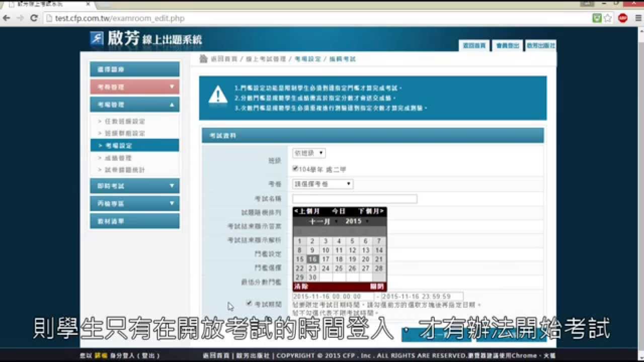The width and height of the screenshot is (644, 362).
Task: Click the warning triangle icon in notice box
Action: (x=218, y=94)
